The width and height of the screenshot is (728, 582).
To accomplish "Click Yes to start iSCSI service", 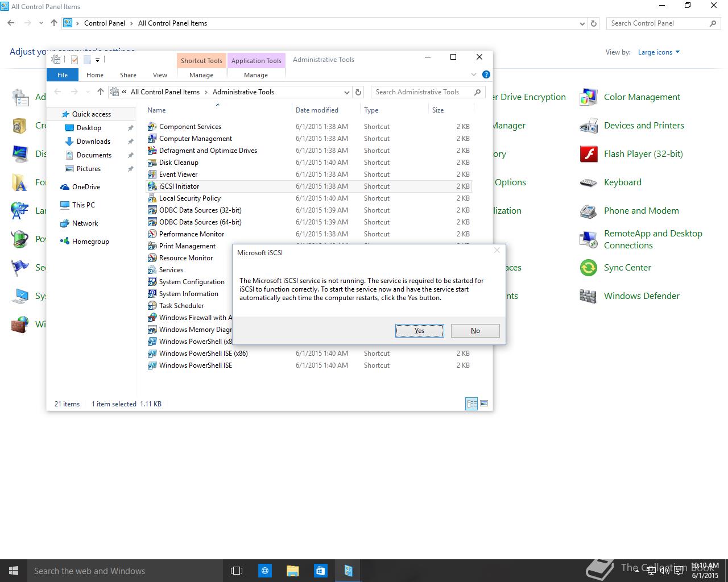I will point(419,331).
